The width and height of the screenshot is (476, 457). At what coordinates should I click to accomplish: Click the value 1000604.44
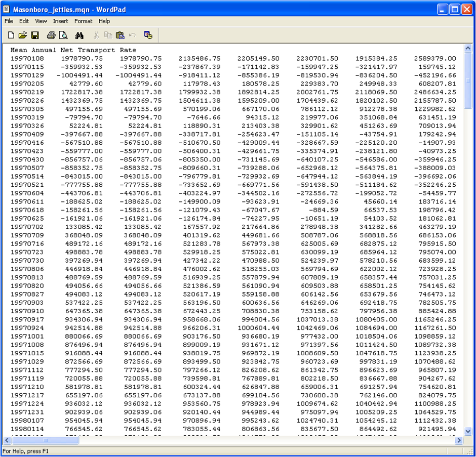point(259,328)
